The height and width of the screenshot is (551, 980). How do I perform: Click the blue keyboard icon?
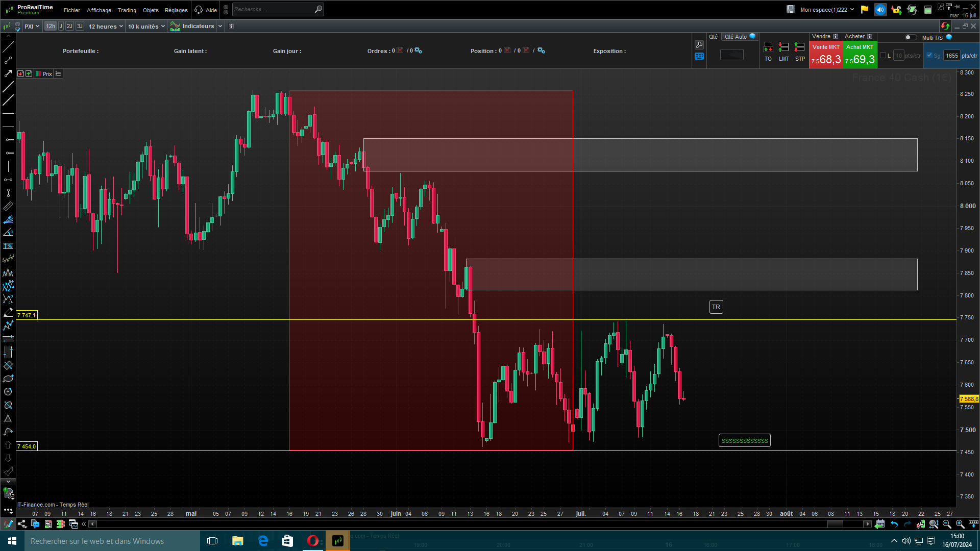(699, 57)
